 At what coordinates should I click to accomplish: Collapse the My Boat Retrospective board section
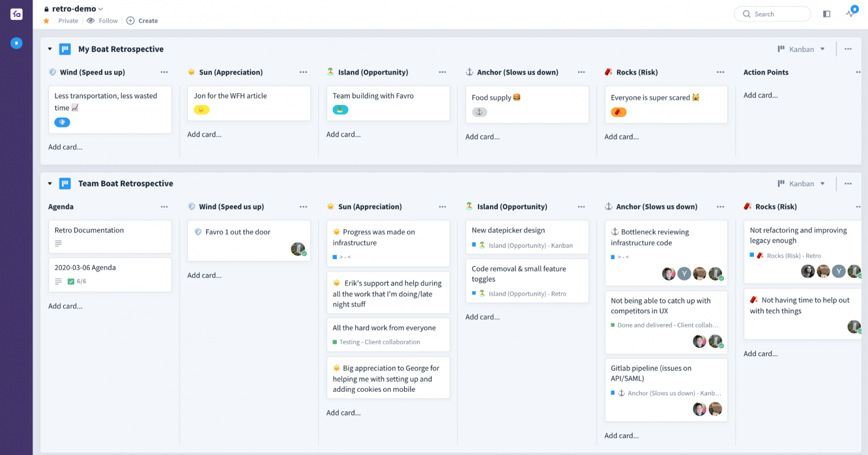tap(50, 49)
